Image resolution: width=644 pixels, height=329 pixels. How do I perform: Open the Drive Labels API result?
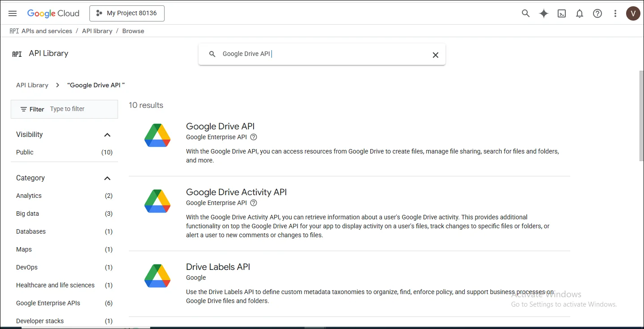click(218, 267)
